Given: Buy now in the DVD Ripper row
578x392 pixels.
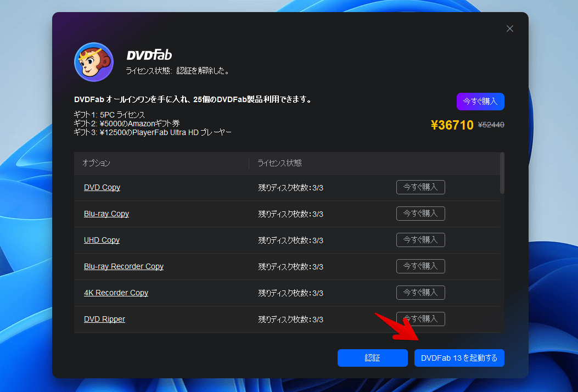Looking at the screenshot, I should [420, 319].
